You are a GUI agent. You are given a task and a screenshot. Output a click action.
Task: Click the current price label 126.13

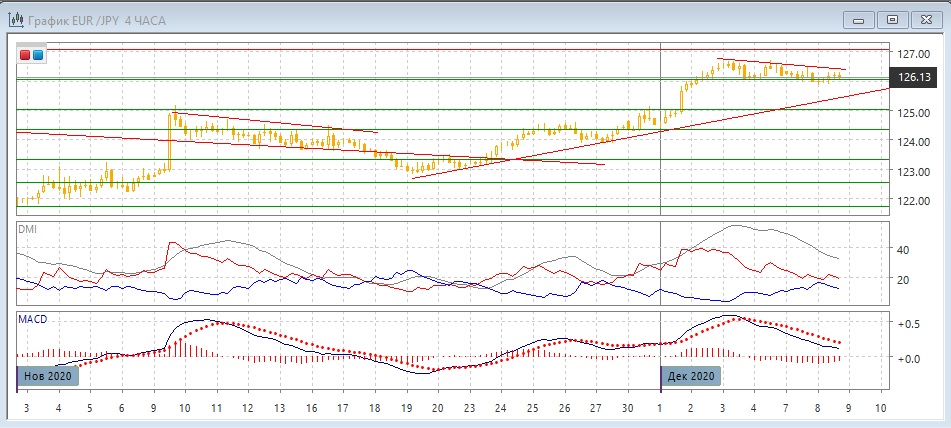[x=914, y=76]
